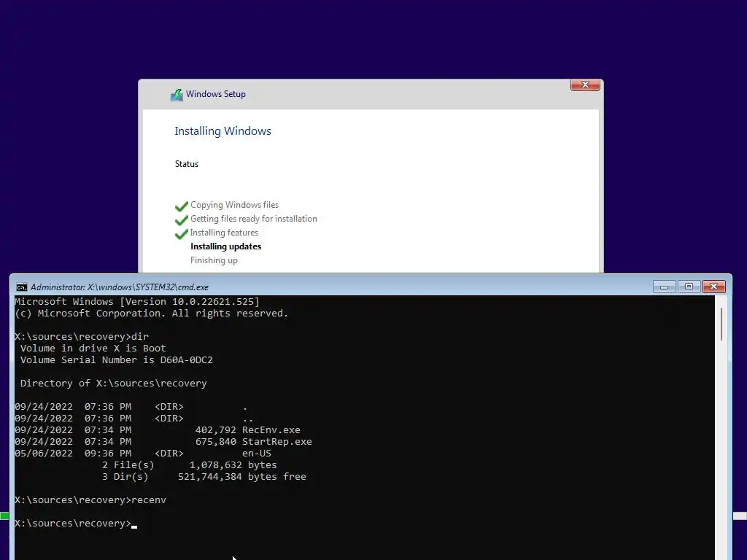Click the 'Volume in drive X is Boot' line
The image size is (747, 560).
tap(93, 349)
